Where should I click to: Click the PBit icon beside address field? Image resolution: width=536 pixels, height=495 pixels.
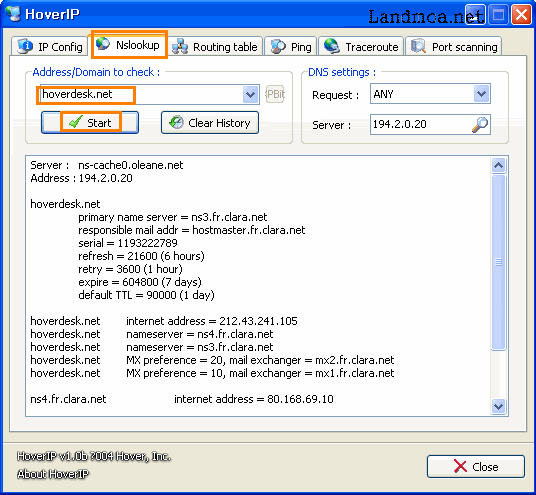pyautogui.click(x=275, y=94)
